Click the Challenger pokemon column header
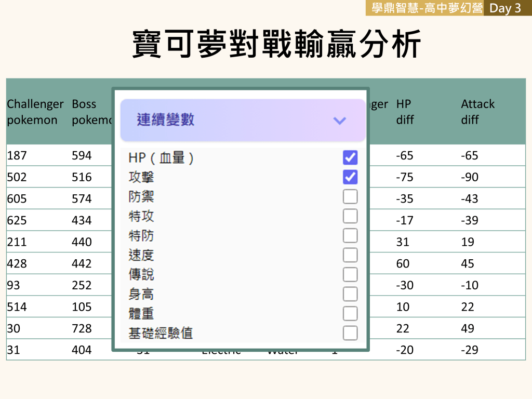The width and height of the screenshot is (532, 399). 35,112
